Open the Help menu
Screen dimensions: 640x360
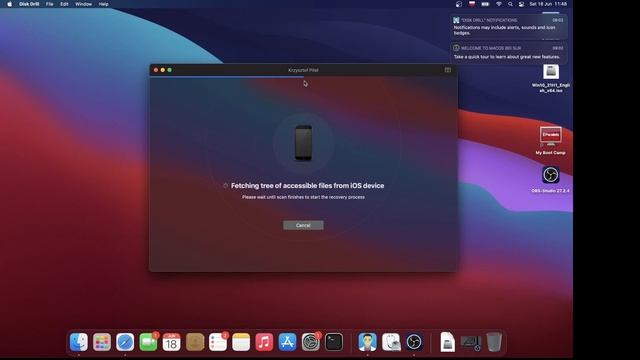(103, 4)
